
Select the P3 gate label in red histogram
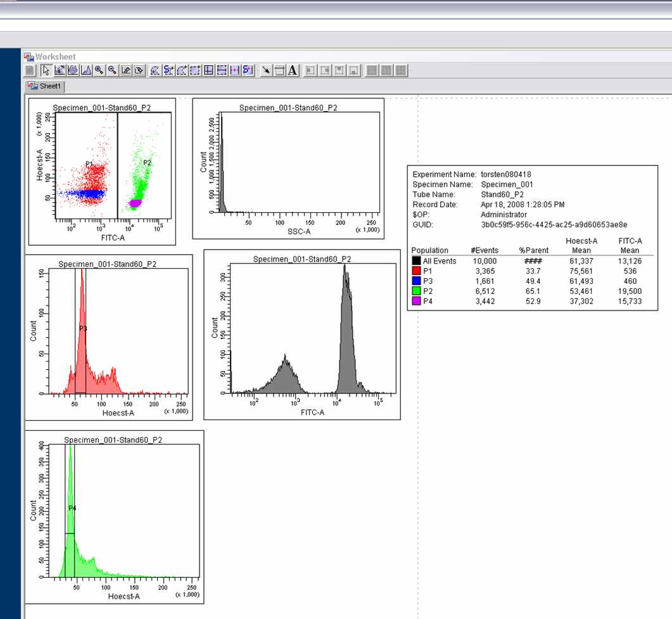point(83,329)
